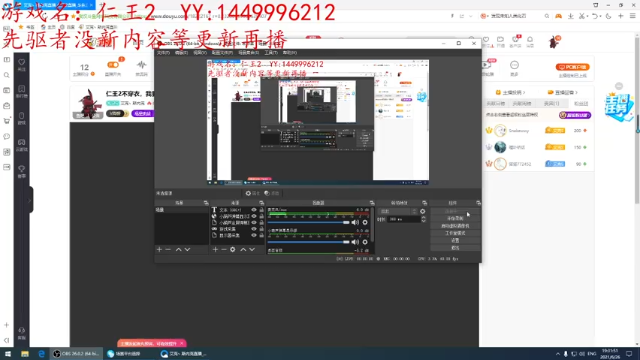Click Start Virtual Camera button in OBS
This screenshot has height=360, width=640.
point(455,226)
